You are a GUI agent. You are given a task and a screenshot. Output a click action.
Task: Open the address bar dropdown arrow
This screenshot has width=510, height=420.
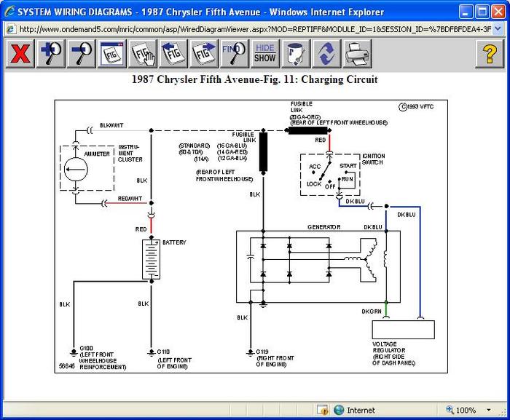click(x=498, y=29)
